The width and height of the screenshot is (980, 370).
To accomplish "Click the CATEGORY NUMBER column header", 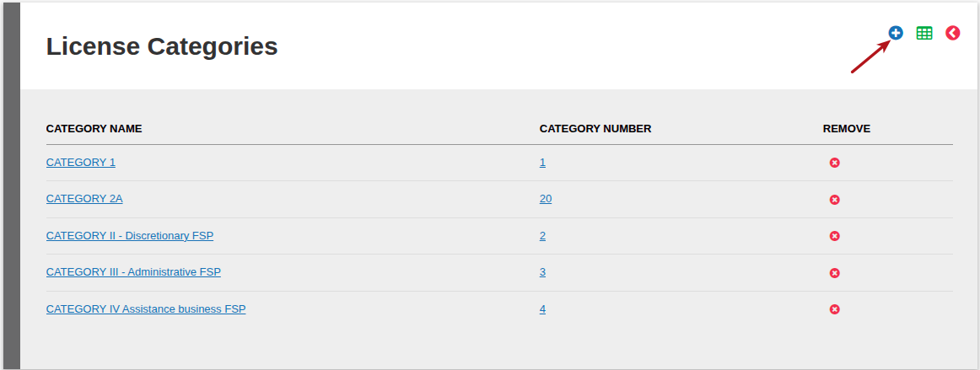I will pyautogui.click(x=595, y=129).
